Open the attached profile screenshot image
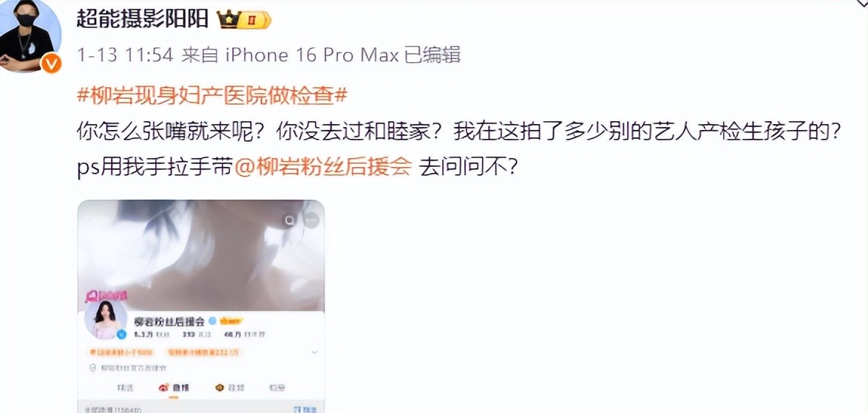Screen dimensions: 868x413 (x=201, y=307)
